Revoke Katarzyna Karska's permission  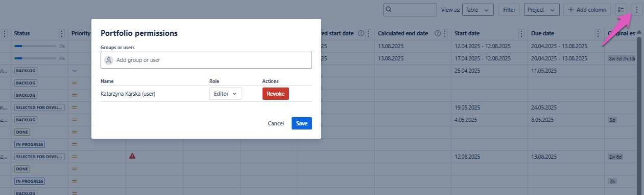click(x=276, y=94)
